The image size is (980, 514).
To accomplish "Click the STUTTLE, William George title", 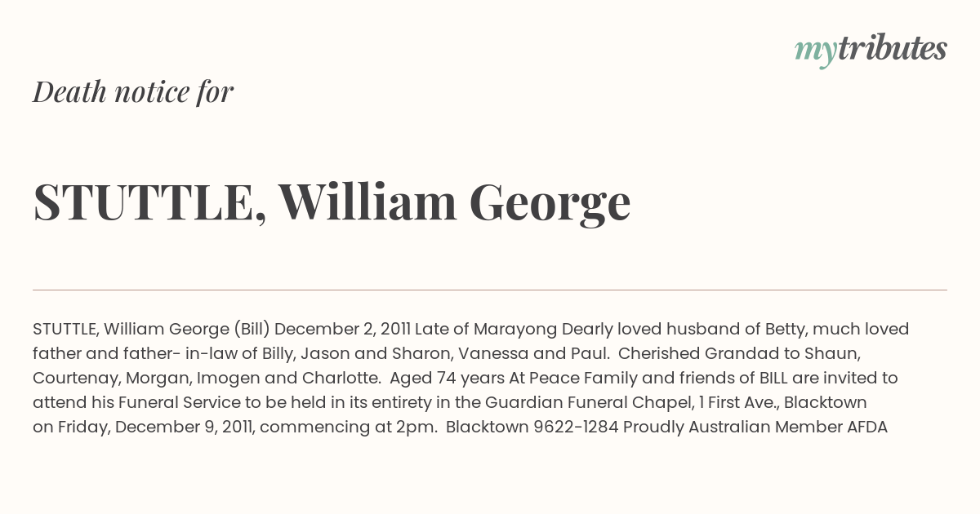I will click(x=332, y=203).
